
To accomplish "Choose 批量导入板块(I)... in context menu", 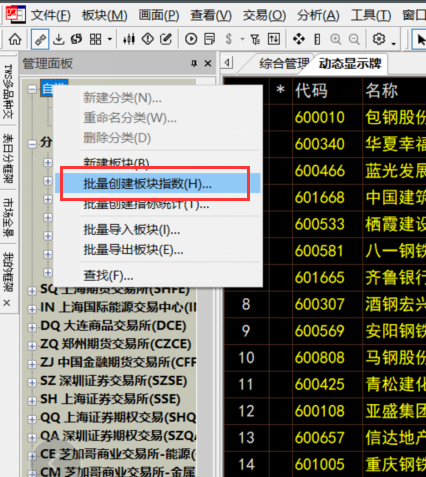I will point(157,230).
